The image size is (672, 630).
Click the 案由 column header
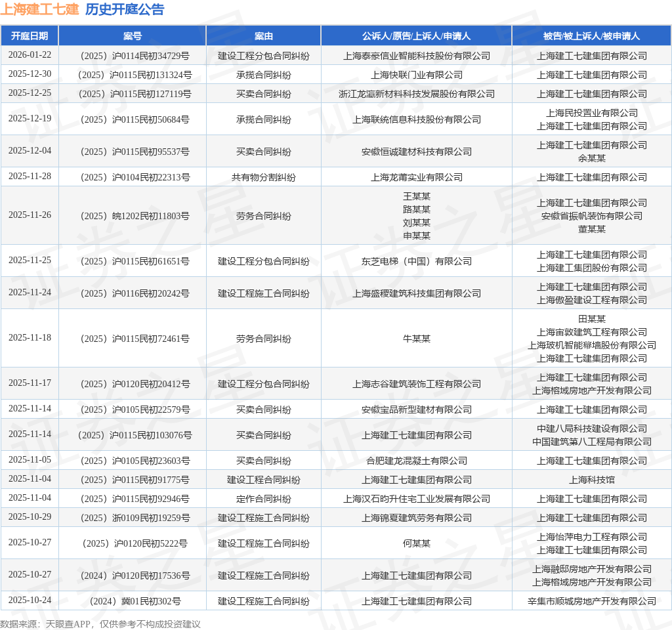point(264,36)
